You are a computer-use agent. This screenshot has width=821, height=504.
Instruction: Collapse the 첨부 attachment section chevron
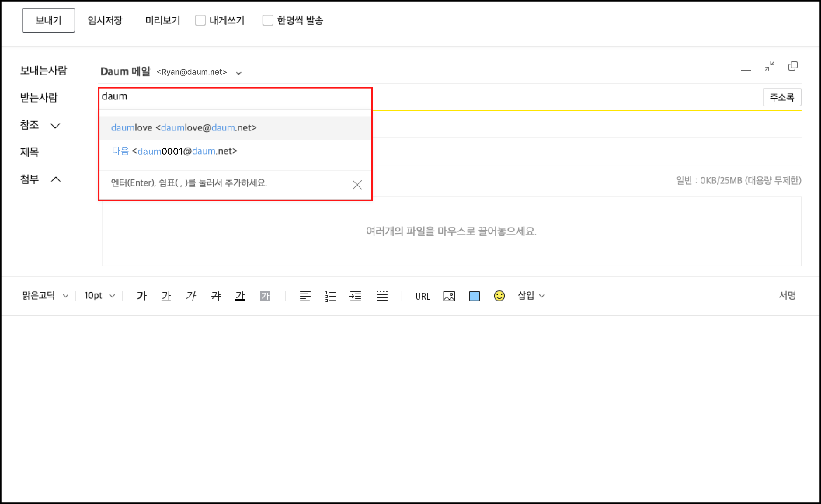[56, 180]
